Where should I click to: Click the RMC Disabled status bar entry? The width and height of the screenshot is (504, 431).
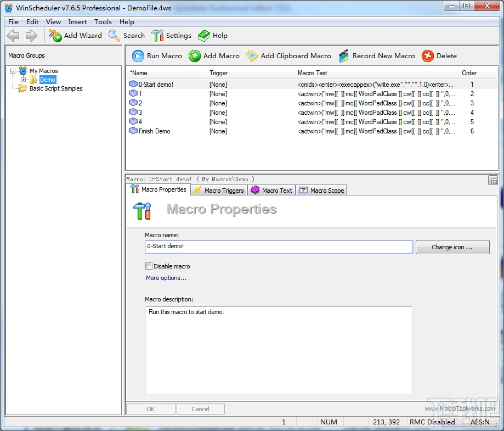(x=432, y=422)
